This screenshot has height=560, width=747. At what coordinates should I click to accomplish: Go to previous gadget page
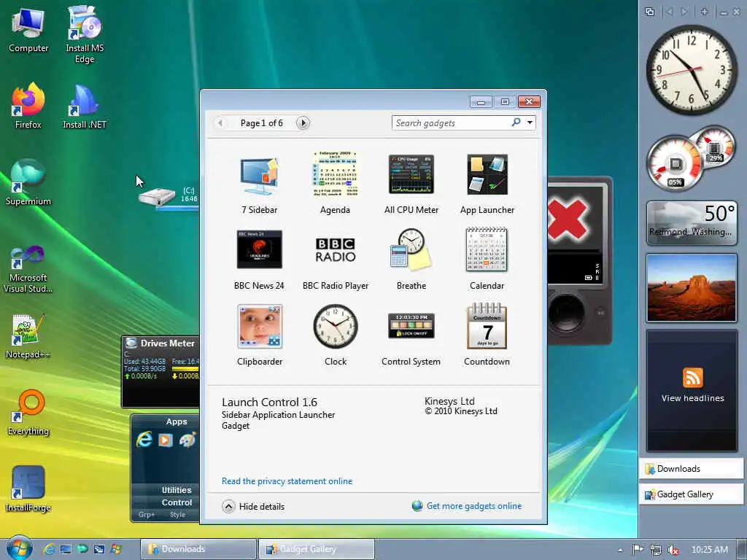click(x=220, y=123)
